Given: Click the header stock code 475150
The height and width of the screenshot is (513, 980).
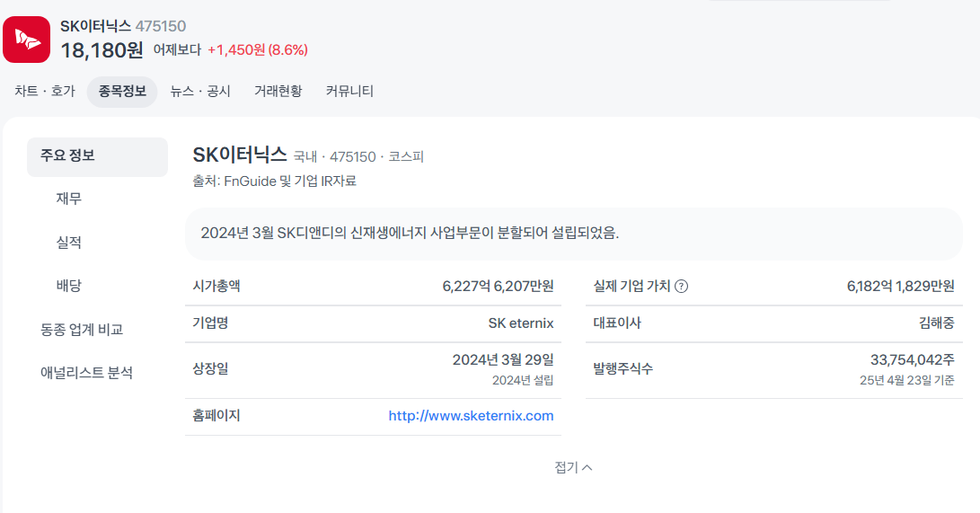Looking at the screenshot, I should 161,26.
